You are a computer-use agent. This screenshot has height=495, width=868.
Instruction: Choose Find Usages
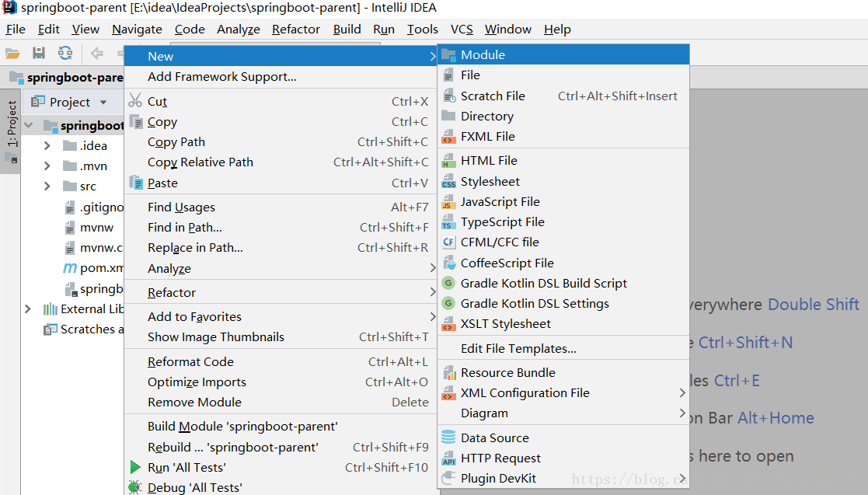[x=281, y=207]
